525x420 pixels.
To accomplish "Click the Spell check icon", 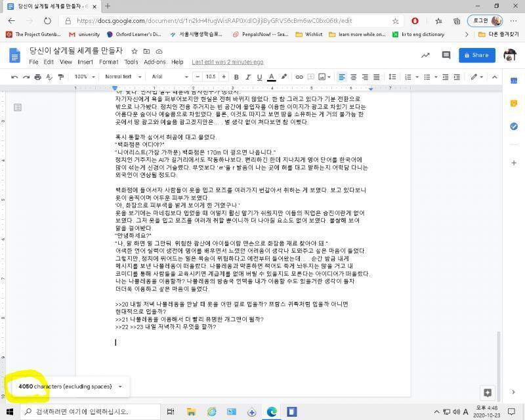I will 49,77.
